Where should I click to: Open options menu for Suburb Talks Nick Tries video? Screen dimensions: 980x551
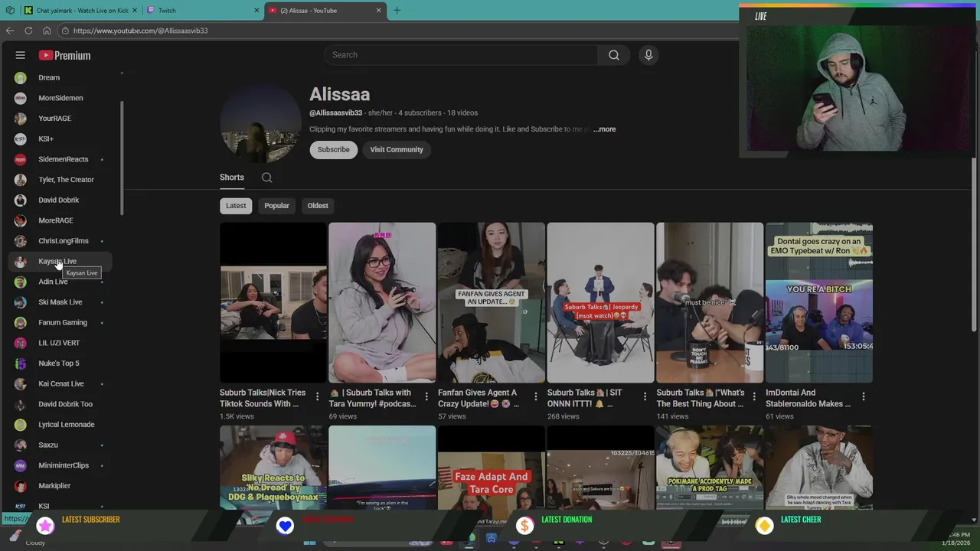coord(317,396)
